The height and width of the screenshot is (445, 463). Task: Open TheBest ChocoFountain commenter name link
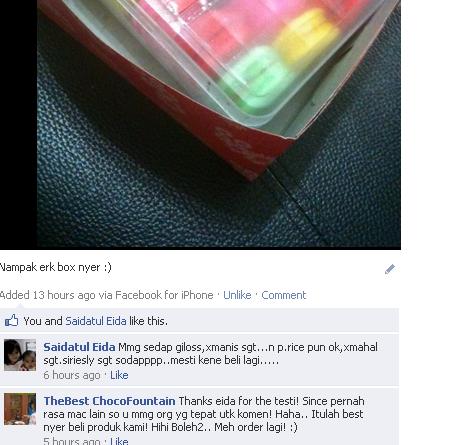coord(109,401)
